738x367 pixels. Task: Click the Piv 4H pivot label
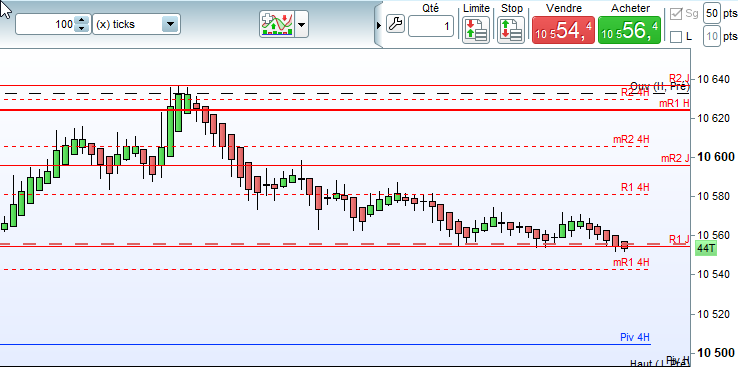pos(635,337)
